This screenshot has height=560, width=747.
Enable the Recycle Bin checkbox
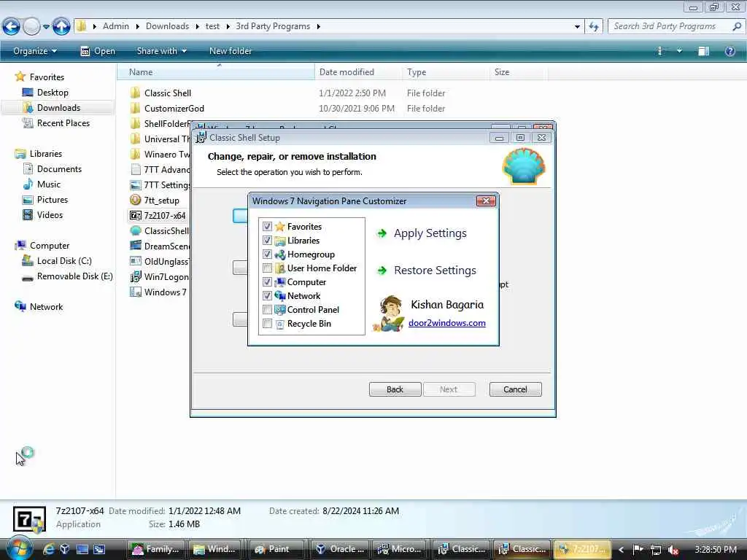267,323
